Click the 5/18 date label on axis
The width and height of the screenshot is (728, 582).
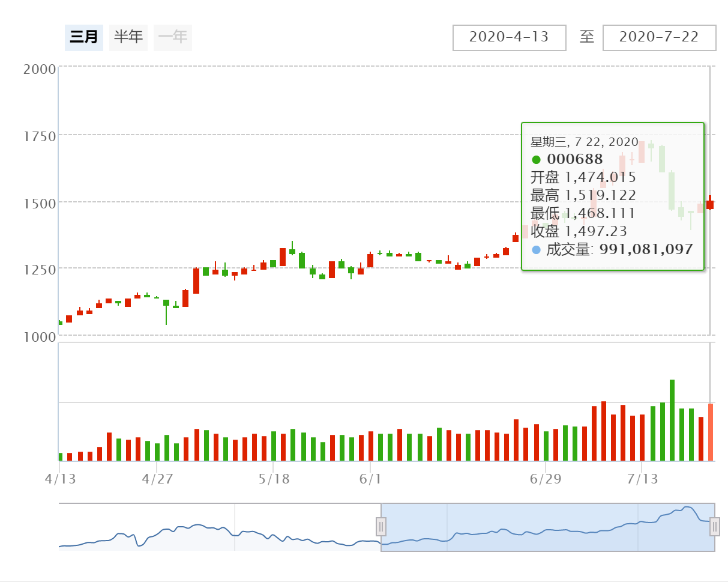273,479
